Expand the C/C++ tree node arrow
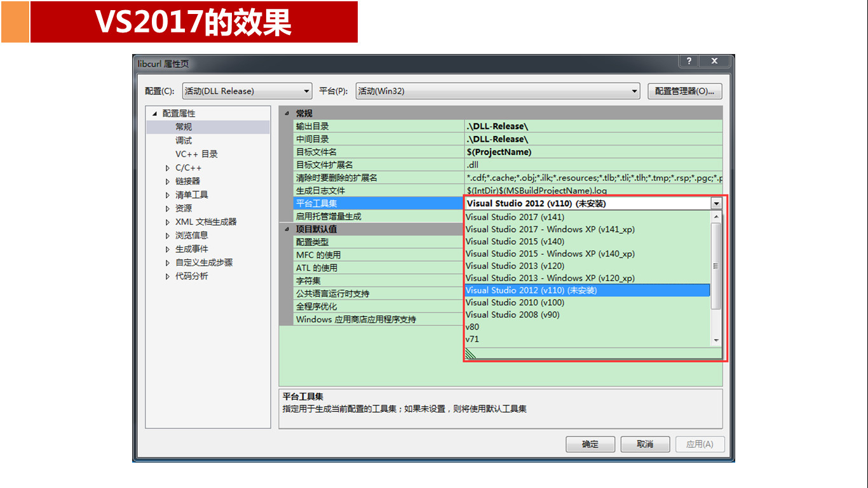Viewport: 868px width, 488px height. 168,168
